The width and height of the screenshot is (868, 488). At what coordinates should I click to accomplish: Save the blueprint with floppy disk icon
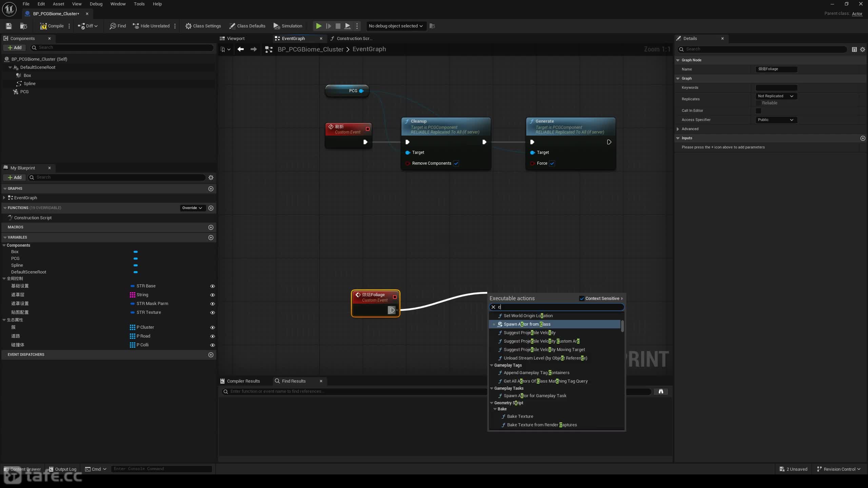click(9, 26)
